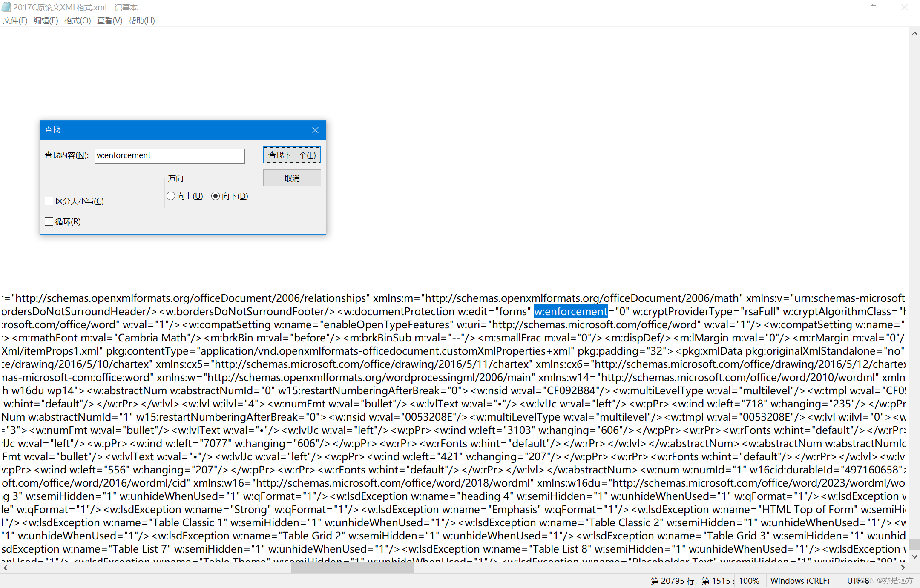
Task: Open the 编辑(E) menu
Action: coord(46,20)
